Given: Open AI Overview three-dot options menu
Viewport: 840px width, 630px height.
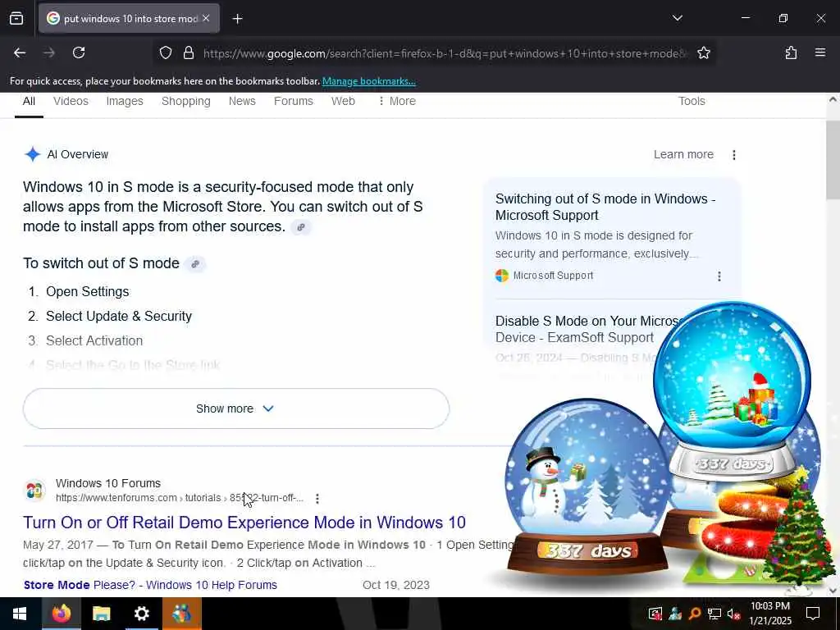Looking at the screenshot, I should [734, 155].
